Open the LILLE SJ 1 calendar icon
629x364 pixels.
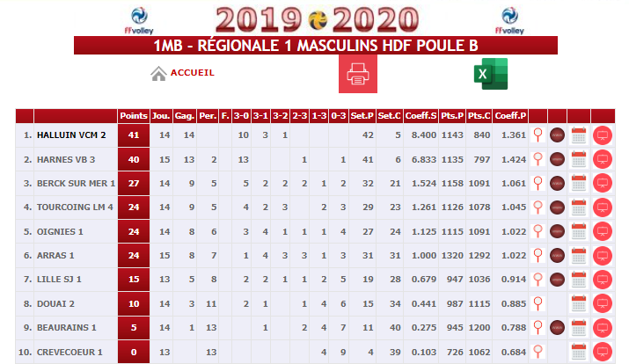(x=579, y=280)
